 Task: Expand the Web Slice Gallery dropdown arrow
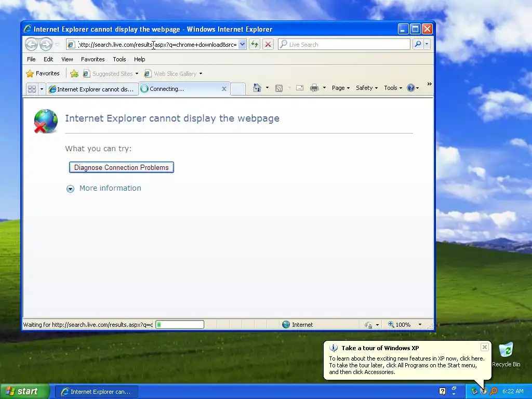201,74
